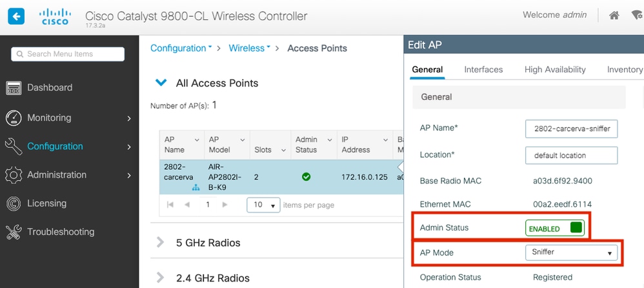Screen dimensions: 644x288
Task: Click the Monitoring gauge icon
Action: pyautogui.click(x=13, y=118)
